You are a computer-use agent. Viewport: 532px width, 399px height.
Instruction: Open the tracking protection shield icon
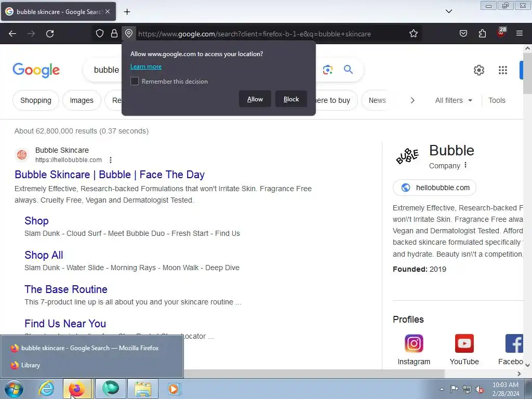pos(99,33)
